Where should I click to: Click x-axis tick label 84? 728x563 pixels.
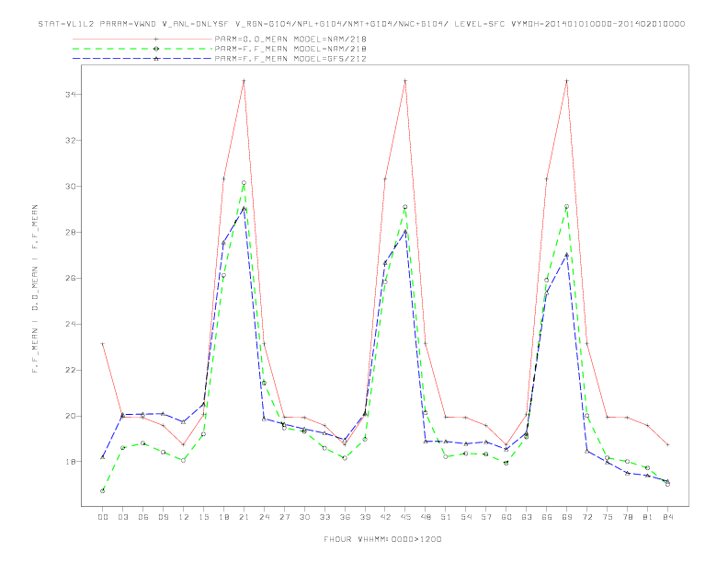667,517
